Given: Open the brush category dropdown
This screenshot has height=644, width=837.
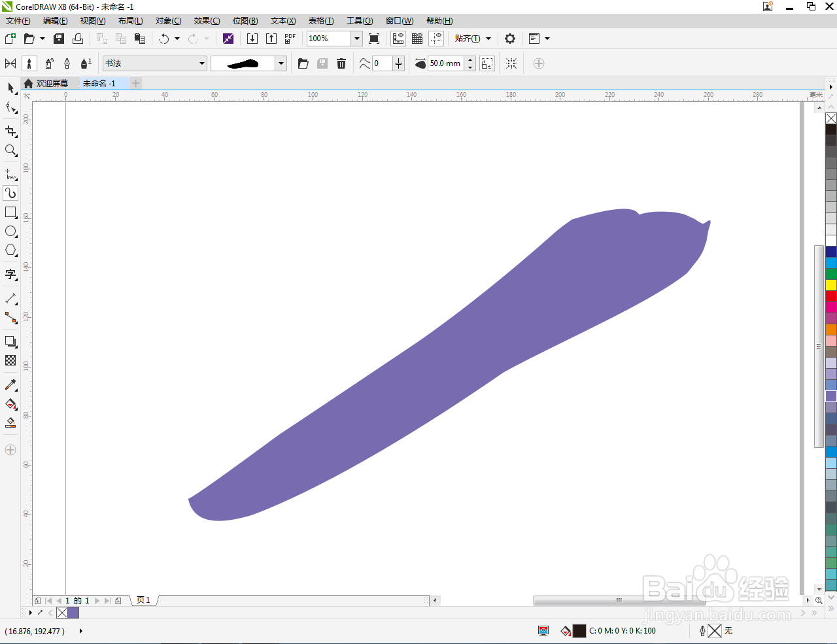Looking at the screenshot, I should 202,63.
